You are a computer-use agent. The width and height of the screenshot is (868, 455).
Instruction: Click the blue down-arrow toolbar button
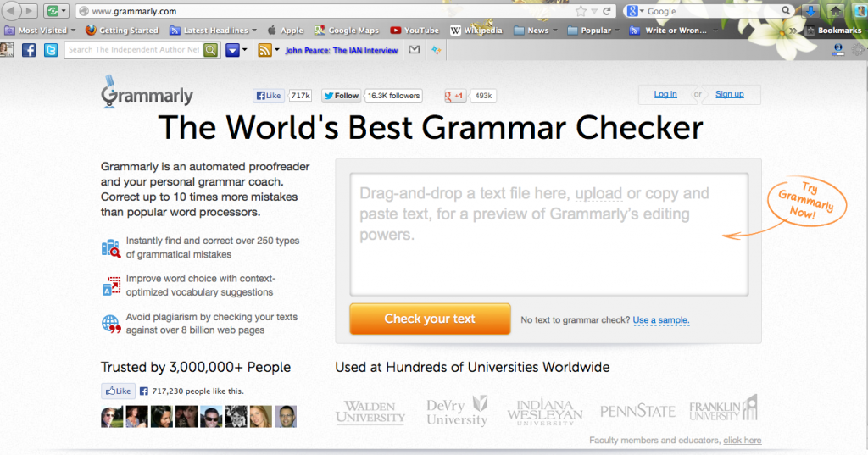pos(232,50)
